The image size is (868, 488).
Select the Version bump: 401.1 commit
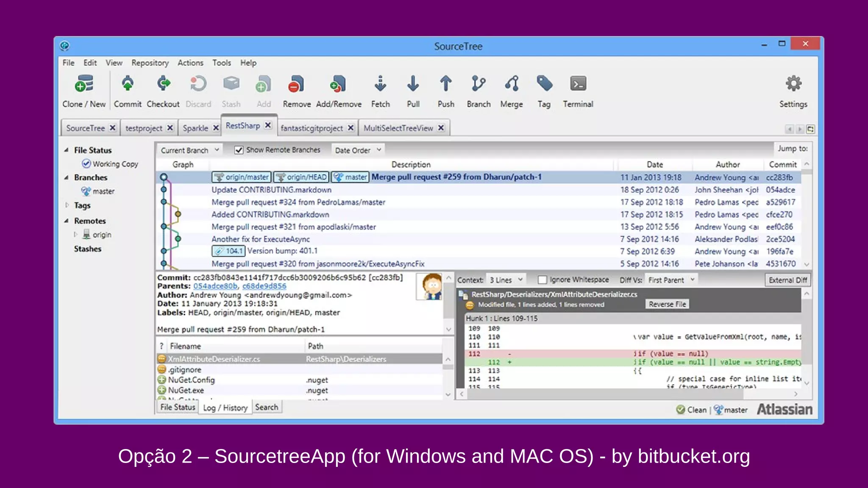click(x=478, y=251)
